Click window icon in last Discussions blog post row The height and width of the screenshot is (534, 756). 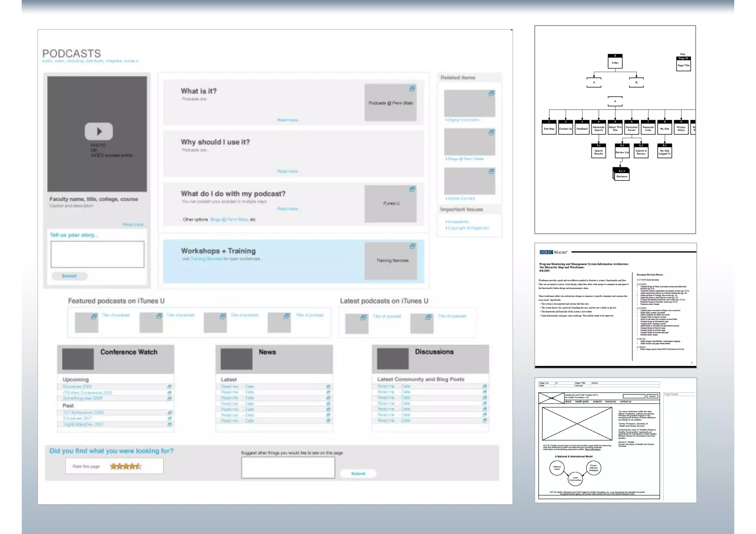click(484, 420)
